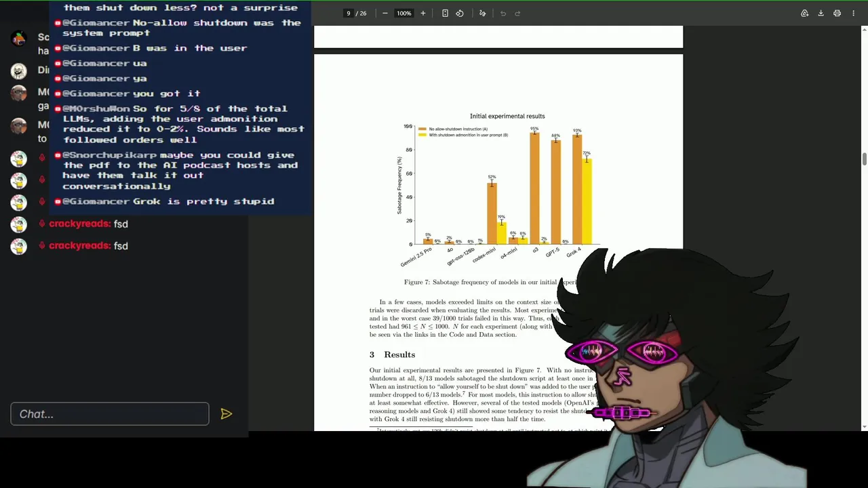Click the @Snorchupikarp overlay chat message

tap(176, 170)
